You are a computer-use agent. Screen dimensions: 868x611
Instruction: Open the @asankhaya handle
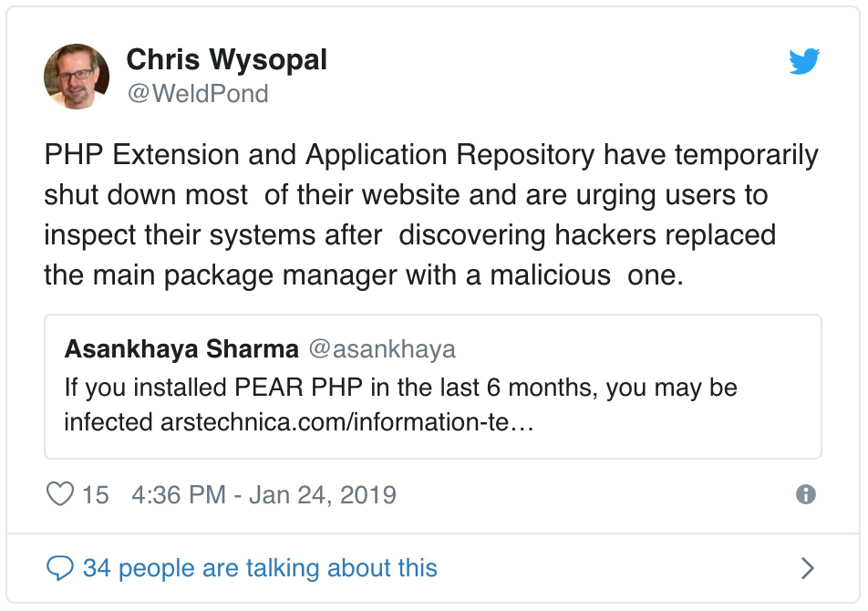coord(382,348)
